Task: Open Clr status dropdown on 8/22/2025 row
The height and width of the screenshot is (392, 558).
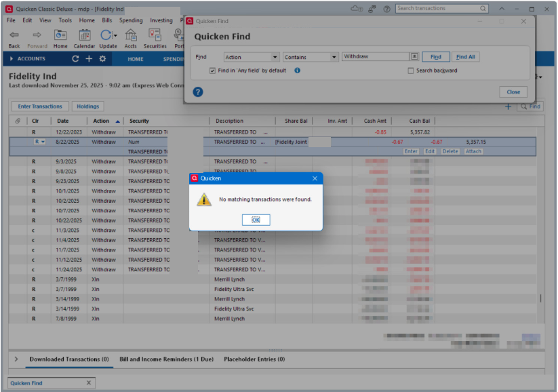Action: (x=43, y=142)
